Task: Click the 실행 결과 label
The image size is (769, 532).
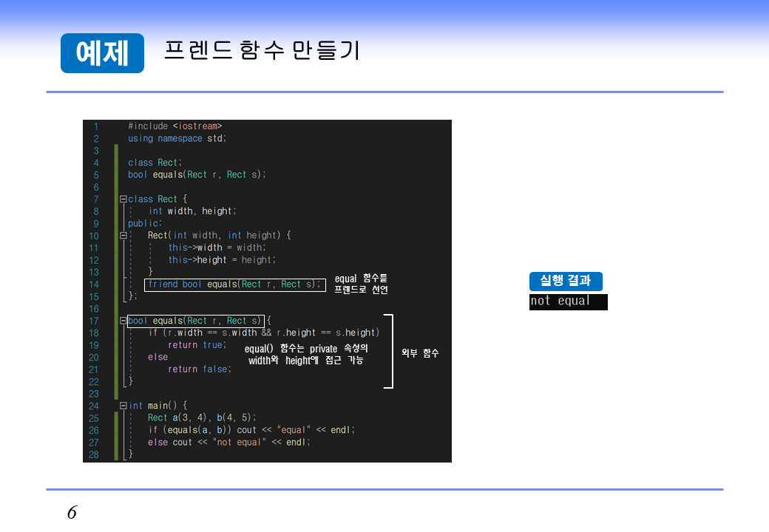Action: coord(566,282)
